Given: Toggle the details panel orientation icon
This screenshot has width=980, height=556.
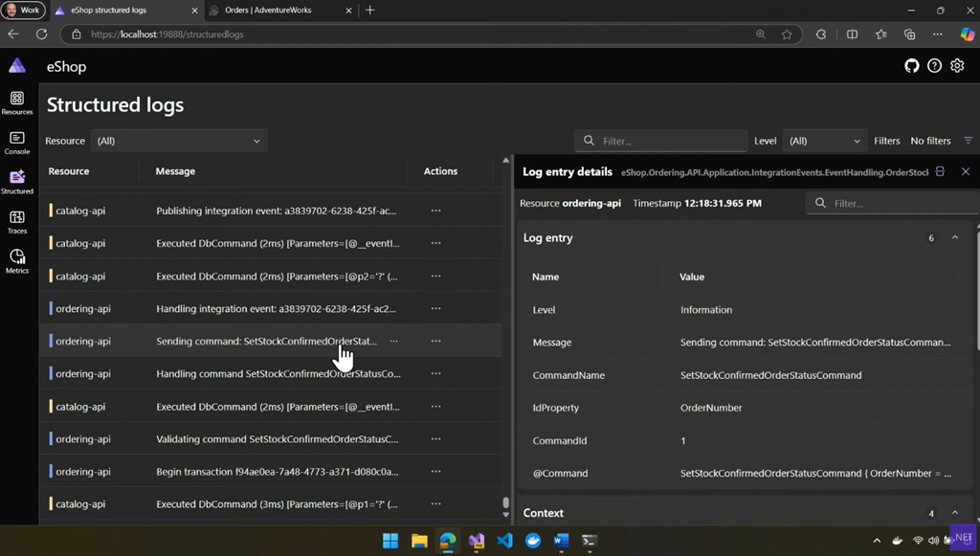Looking at the screenshot, I should click(x=940, y=171).
